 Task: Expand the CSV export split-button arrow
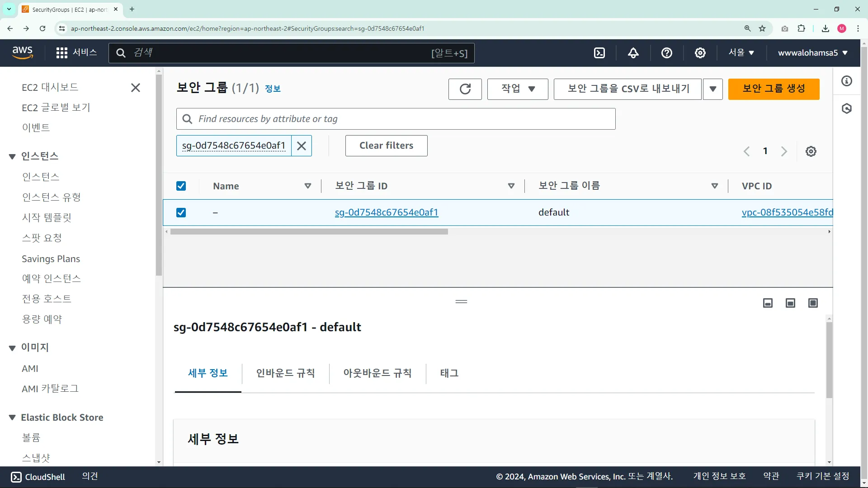coord(712,89)
